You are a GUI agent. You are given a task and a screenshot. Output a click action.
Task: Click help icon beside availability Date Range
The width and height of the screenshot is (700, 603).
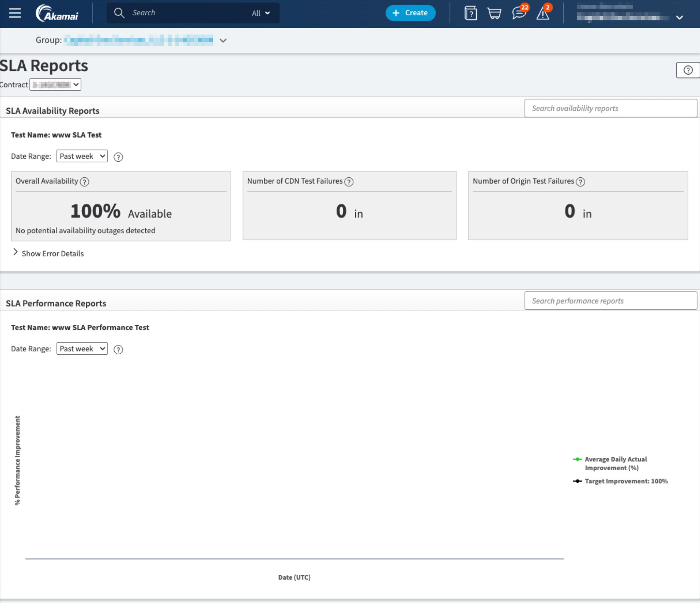tap(118, 157)
